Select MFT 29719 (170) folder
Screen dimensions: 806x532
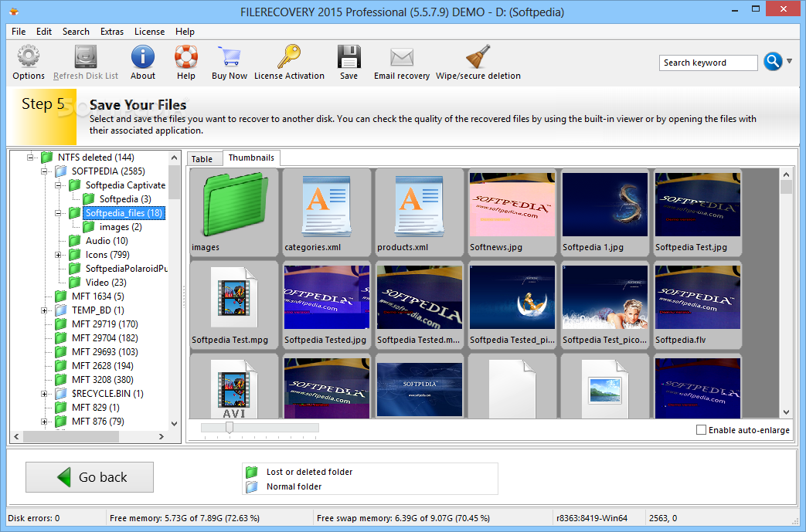coord(105,324)
